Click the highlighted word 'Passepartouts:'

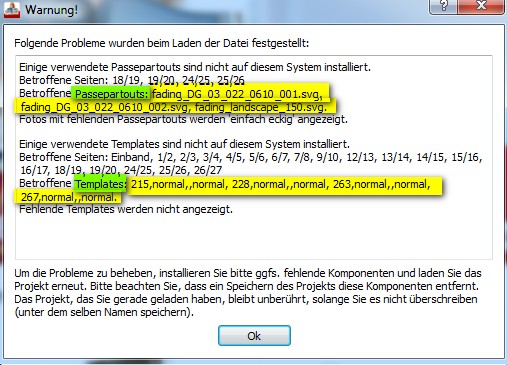112,94
